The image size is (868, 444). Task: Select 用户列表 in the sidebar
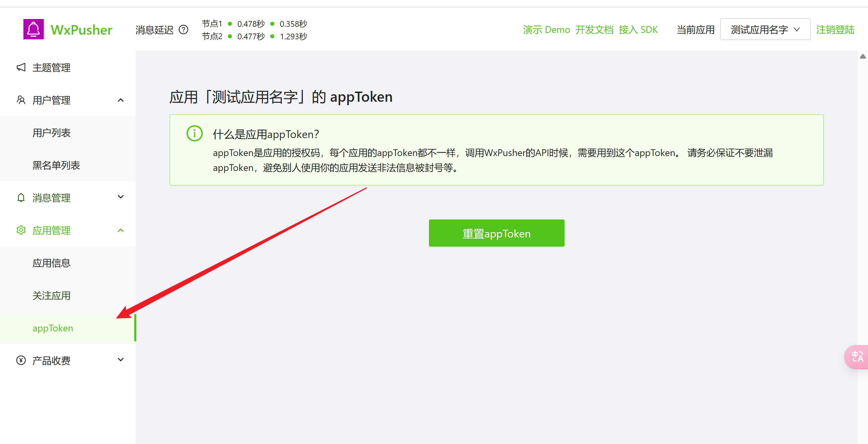pyautogui.click(x=52, y=133)
